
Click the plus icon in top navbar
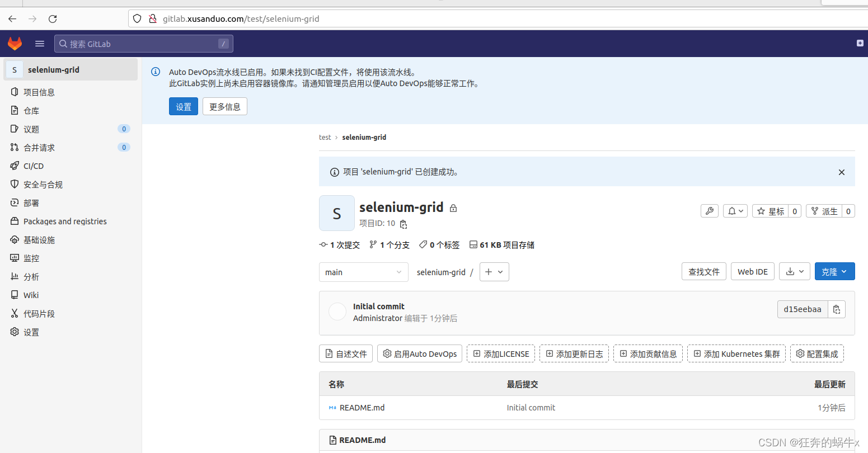point(860,43)
